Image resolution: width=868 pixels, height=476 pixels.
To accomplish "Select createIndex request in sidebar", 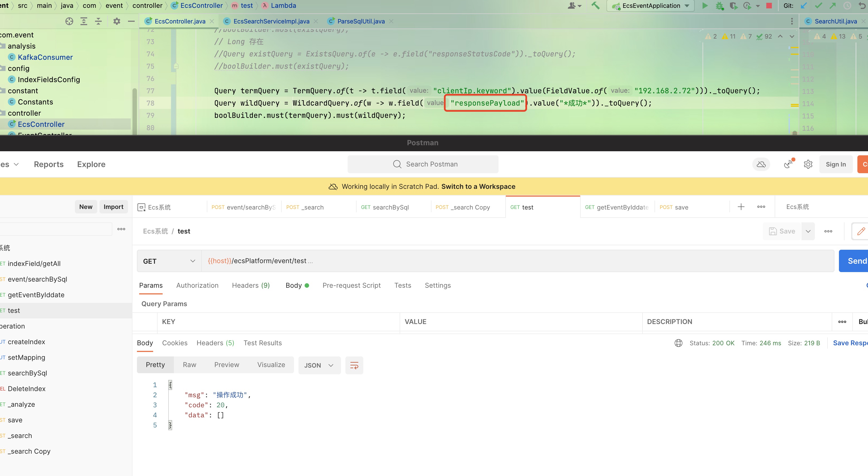I will 26,342.
